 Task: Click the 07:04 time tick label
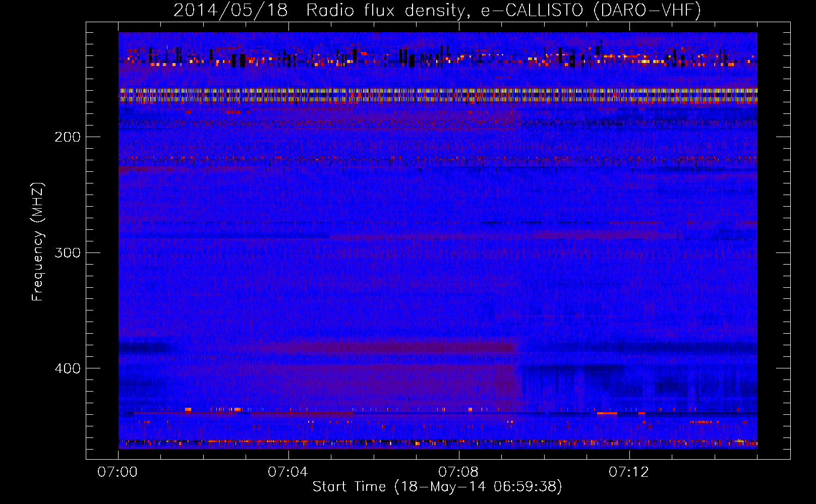(x=288, y=472)
